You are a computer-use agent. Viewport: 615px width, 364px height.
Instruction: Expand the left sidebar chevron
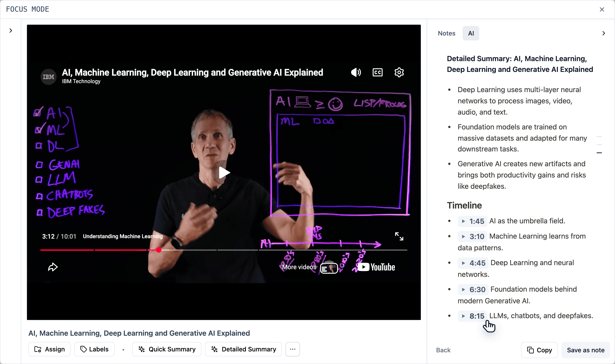click(11, 31)
